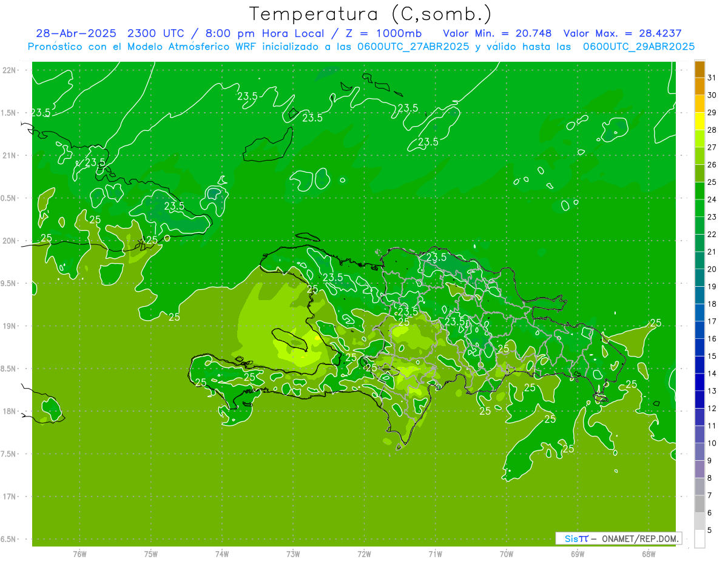Click the '23' label on the color scale
This screenshot has height=562, width=728.
(x=712, y=217)
